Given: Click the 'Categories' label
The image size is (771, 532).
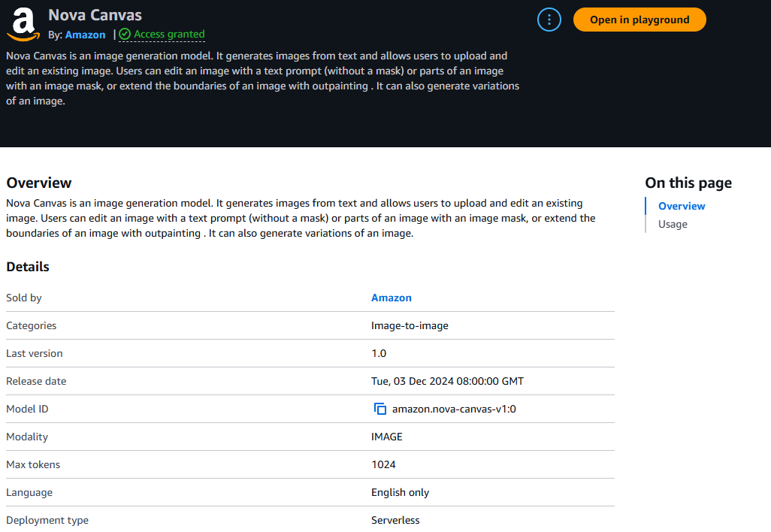Looking at the screenshot, I should 32,325.
